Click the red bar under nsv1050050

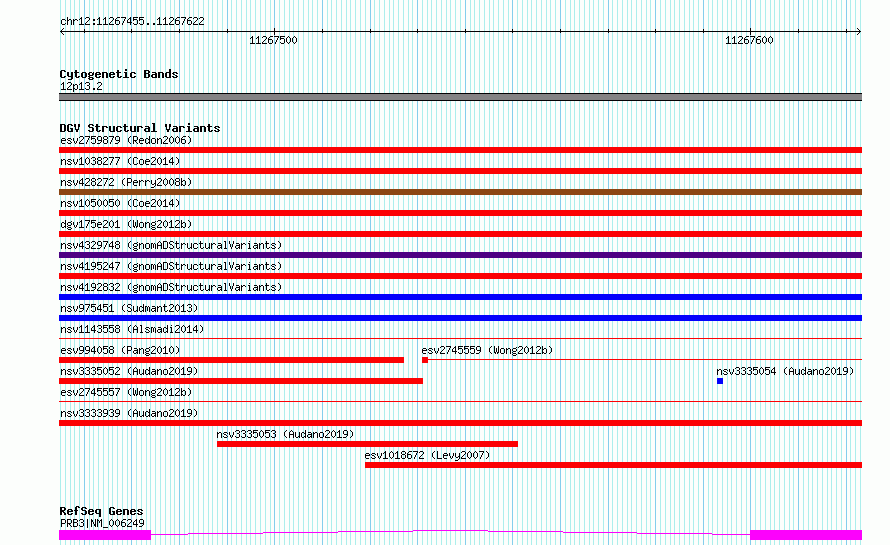(460, 213)
